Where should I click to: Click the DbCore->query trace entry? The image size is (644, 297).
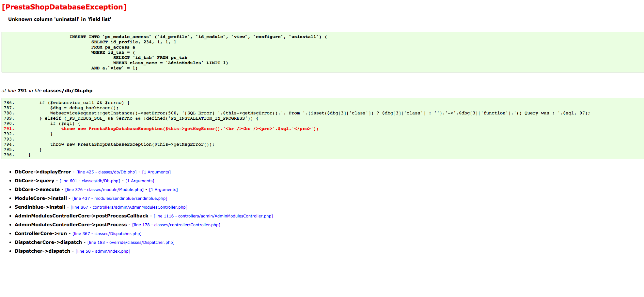(35, 181)
